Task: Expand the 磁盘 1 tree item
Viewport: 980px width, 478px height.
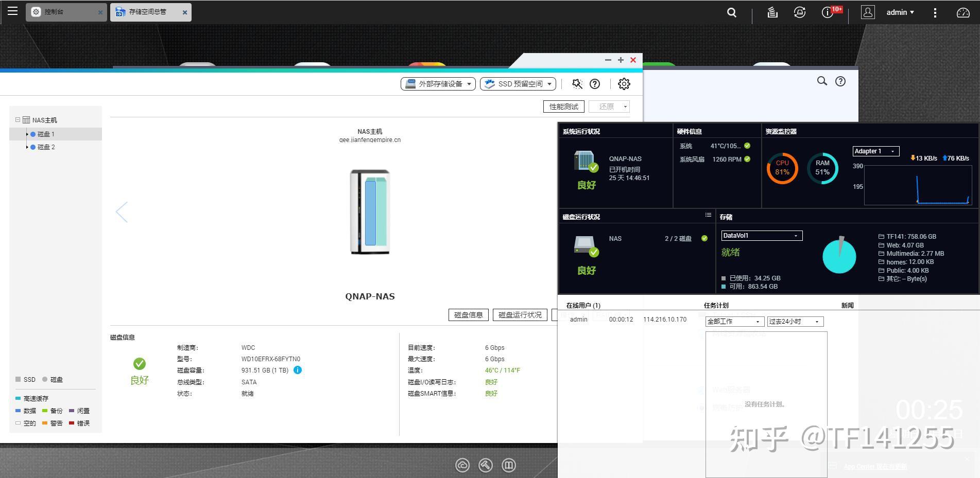Action: click(28, 134)
